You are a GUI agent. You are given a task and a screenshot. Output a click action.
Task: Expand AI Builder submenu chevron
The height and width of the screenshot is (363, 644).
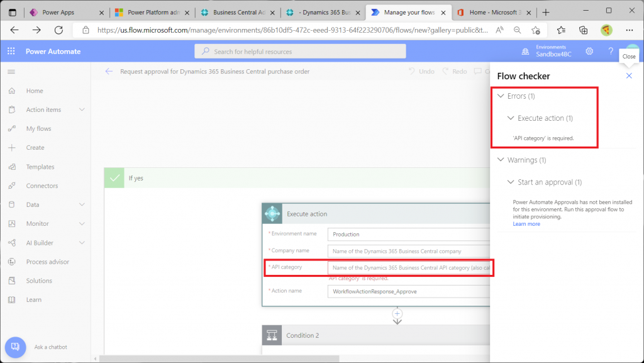click(82, 243)
